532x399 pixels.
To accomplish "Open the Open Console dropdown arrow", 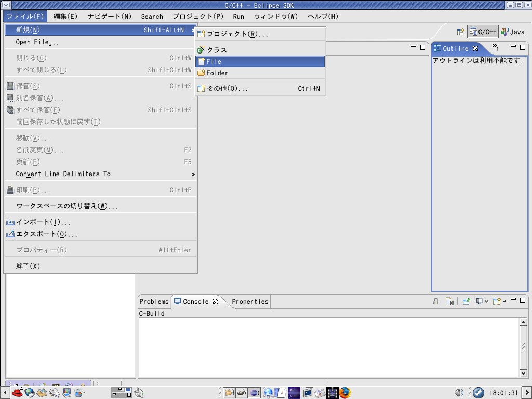I will pos(504,302).
